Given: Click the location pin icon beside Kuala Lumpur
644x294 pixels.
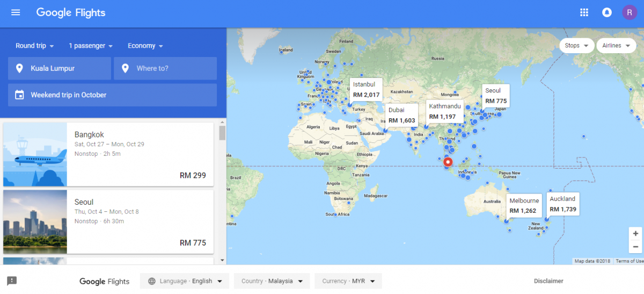Looking at the screenshot, I should 20,68.
